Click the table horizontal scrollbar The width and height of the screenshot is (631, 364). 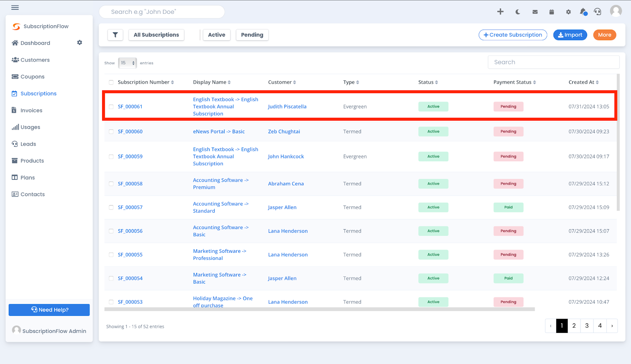[319, 309]
